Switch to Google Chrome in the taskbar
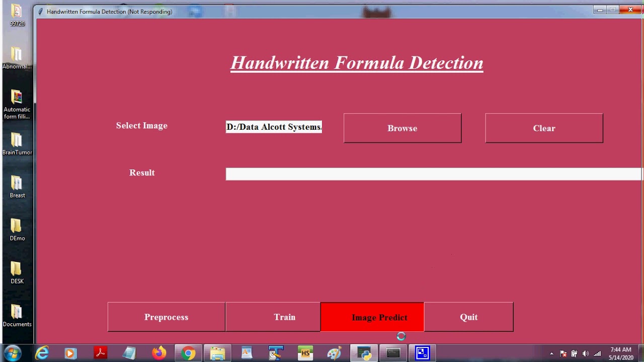The width and height of the screenshot is (644, 362). pos(189,353)
